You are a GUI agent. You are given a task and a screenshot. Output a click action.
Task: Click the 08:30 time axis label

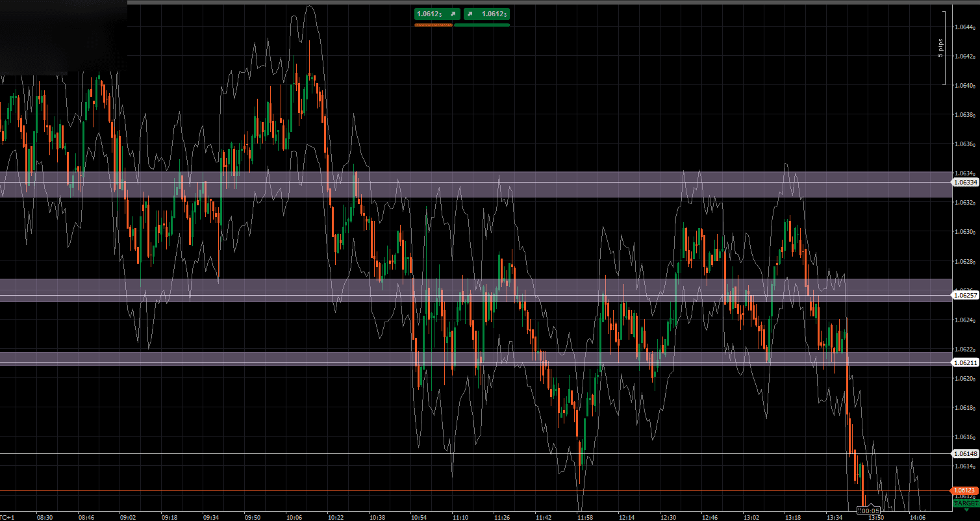pyautogui.click(x=45, y=517)
